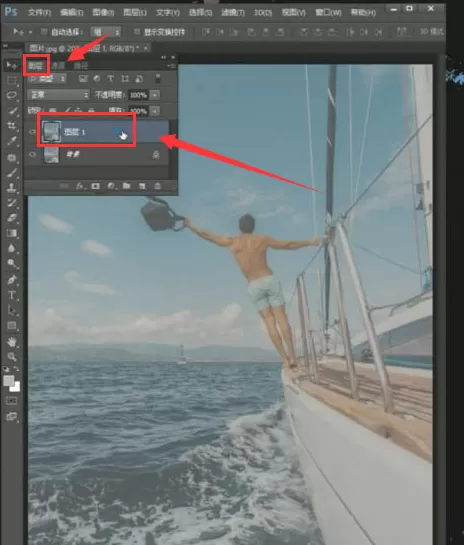Screen dimensions: 464x545
Task: Filter layers by adjustment layer icon
Action: coord(97,79)
